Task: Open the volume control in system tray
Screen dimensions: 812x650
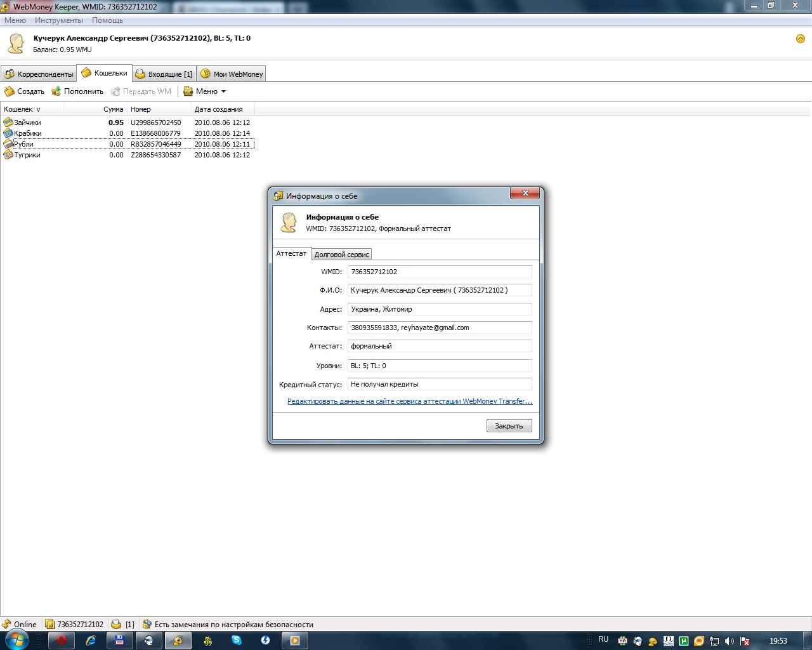Action: (x=730, y=641)
